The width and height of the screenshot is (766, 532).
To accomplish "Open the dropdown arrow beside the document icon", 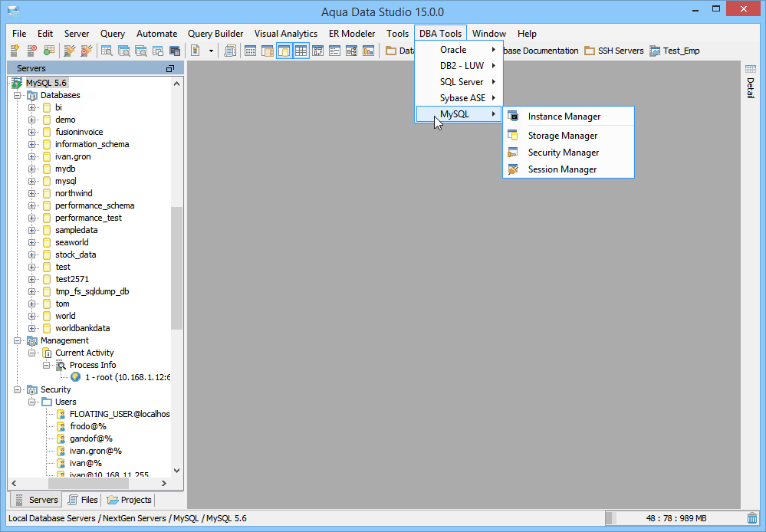I will [x=211, y=51].
